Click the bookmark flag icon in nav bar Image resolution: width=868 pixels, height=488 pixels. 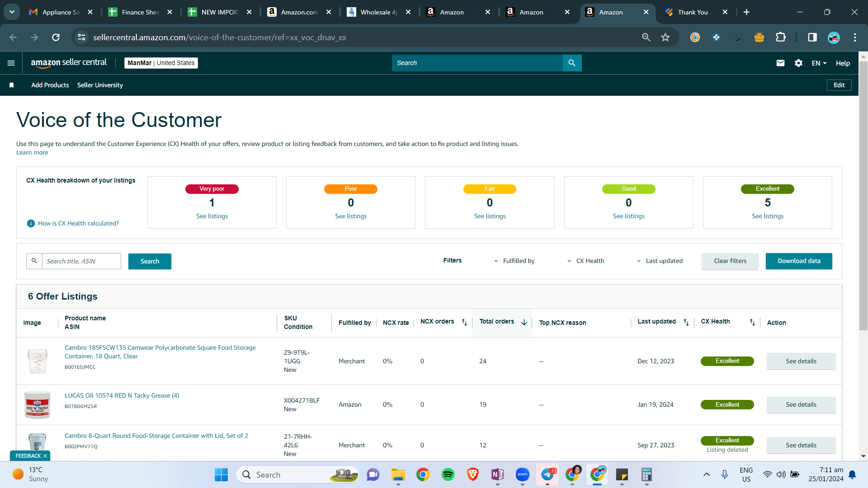pos(12,85)
